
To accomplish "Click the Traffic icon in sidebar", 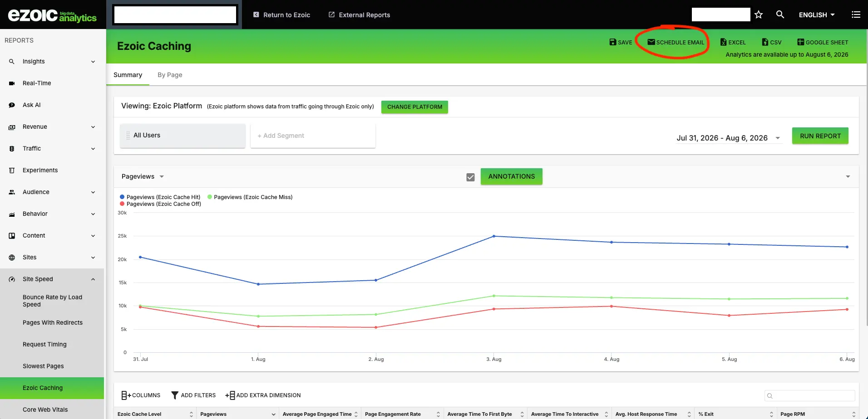I will [12, 149].
